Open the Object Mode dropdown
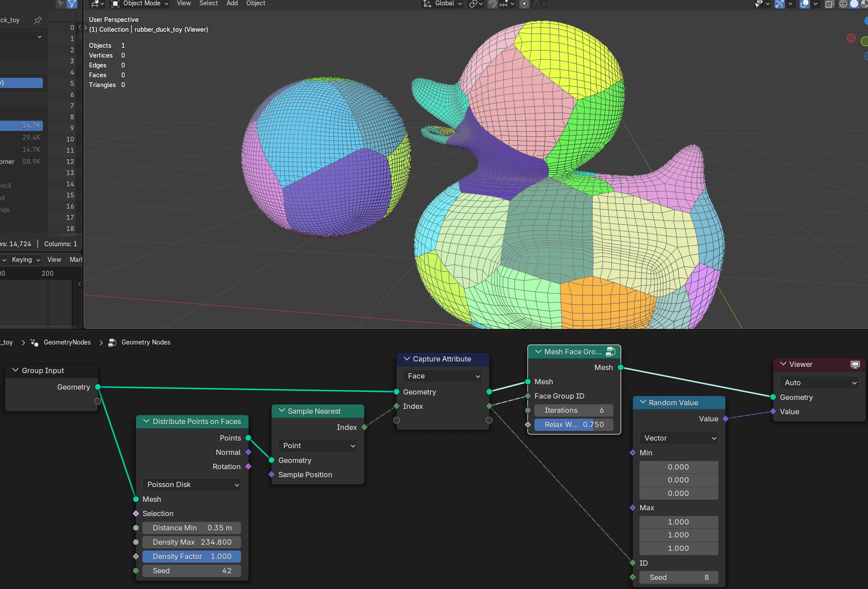Viewport: 868px width, 589px height. (x=140, y=4)
